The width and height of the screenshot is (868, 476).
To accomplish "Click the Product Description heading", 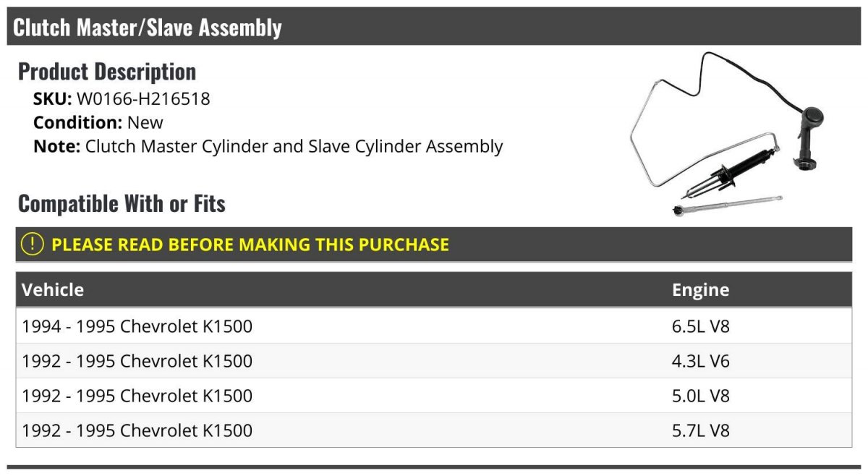I will click(107, 72).
